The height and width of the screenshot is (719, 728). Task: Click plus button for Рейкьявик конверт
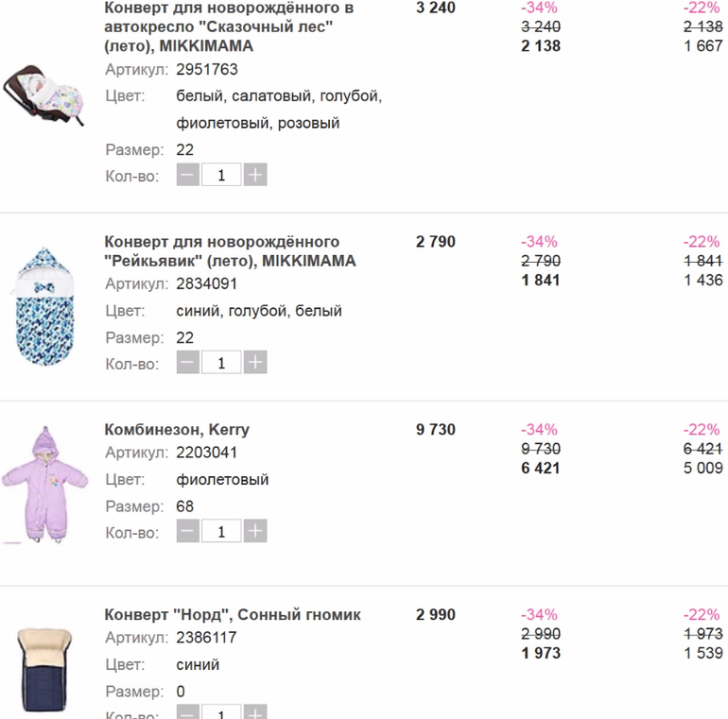(x=255, y=363)
